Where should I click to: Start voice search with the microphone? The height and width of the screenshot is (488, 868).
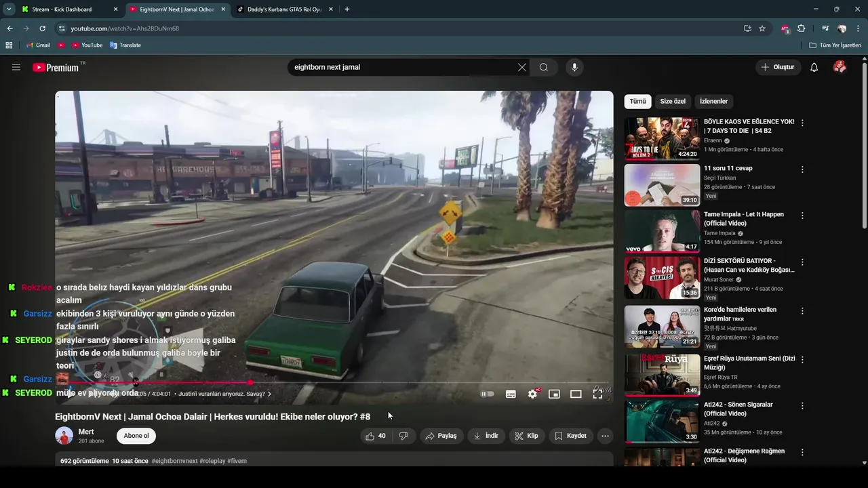tap(574, 67)
